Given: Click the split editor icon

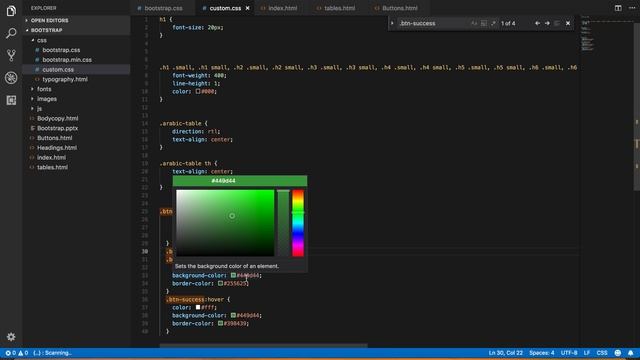Looking at the screenshot, I should 618,8.
